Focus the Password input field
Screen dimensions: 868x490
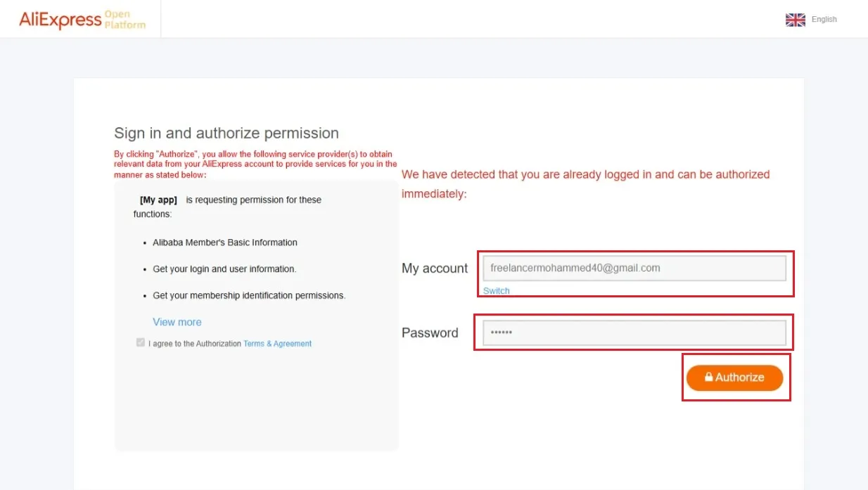pos(634,333)
